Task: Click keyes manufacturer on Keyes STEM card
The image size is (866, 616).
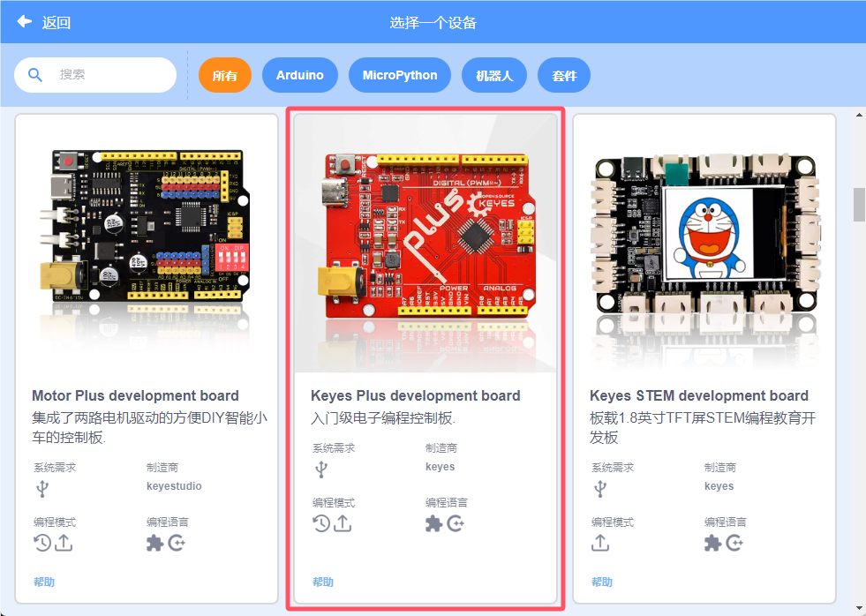Action: (719, 486)
